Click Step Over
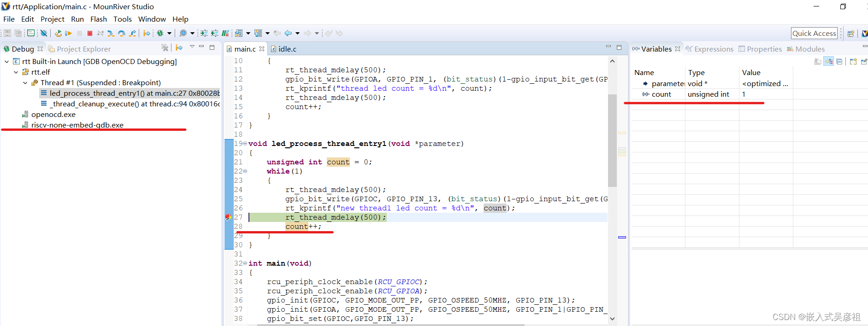This screenshot has width=868, height=326. 122,33
